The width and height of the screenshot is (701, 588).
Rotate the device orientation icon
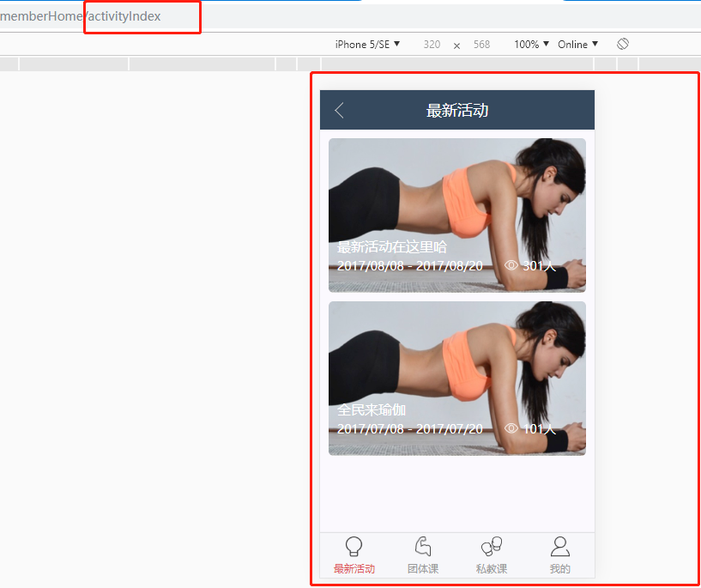pyautogui.click(x=623, y=44)
